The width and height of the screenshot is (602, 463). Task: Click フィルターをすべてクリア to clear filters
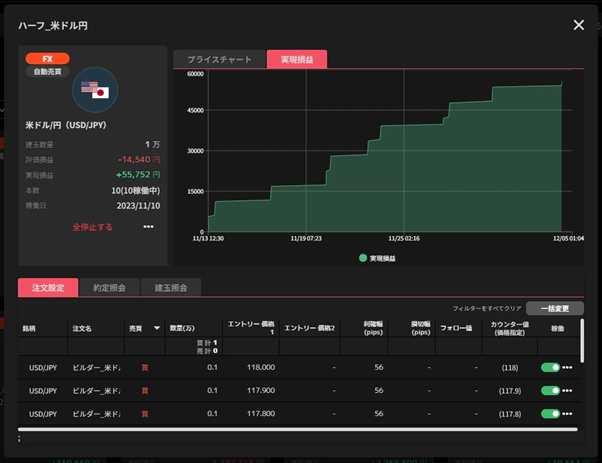[486, 309]
